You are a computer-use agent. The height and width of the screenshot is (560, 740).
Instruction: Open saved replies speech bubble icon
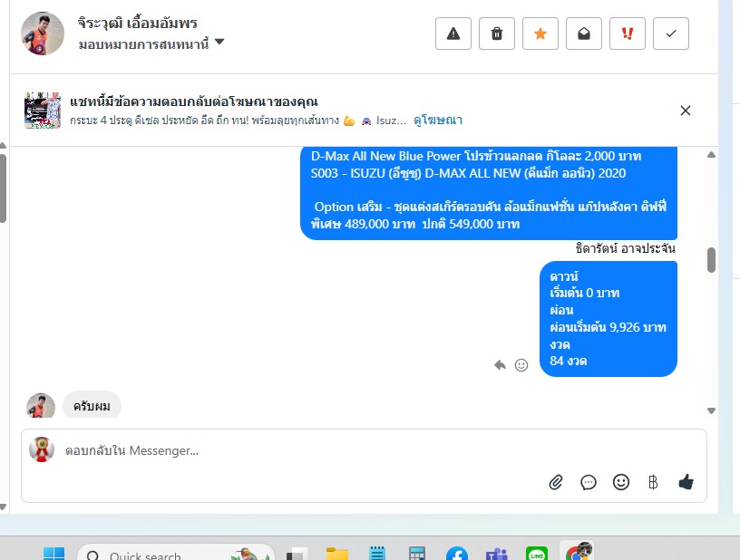coord(588,482)
